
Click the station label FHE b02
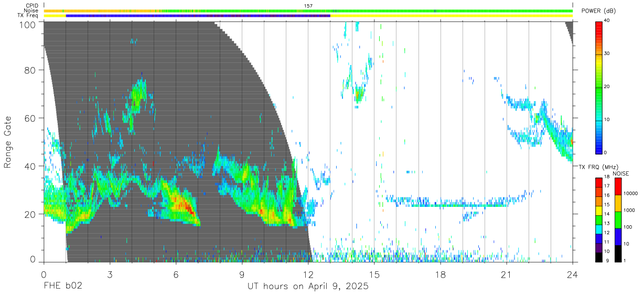click(62, 287)
